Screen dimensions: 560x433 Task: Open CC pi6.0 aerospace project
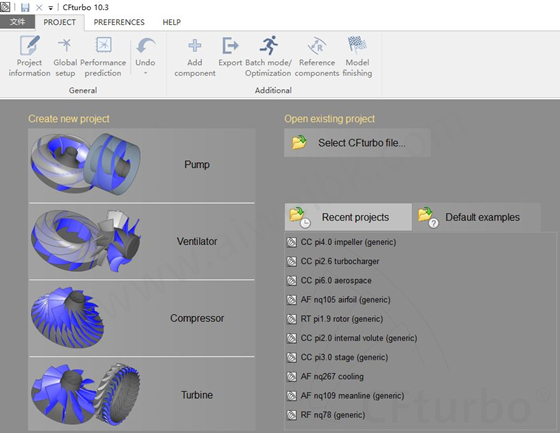336,281
